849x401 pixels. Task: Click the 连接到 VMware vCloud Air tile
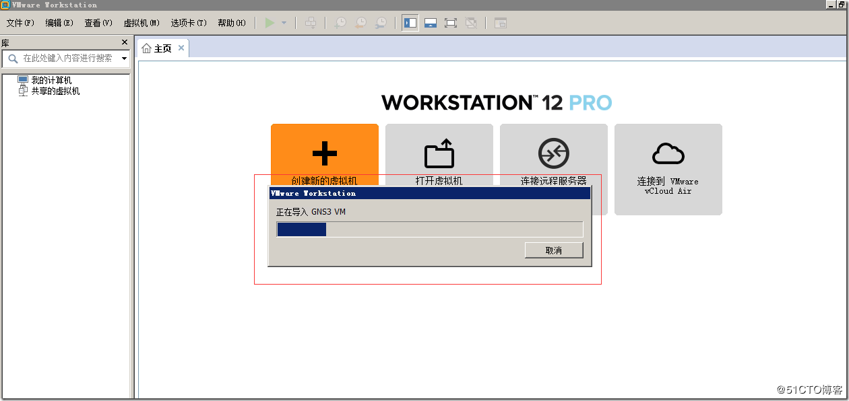[668, 169]
